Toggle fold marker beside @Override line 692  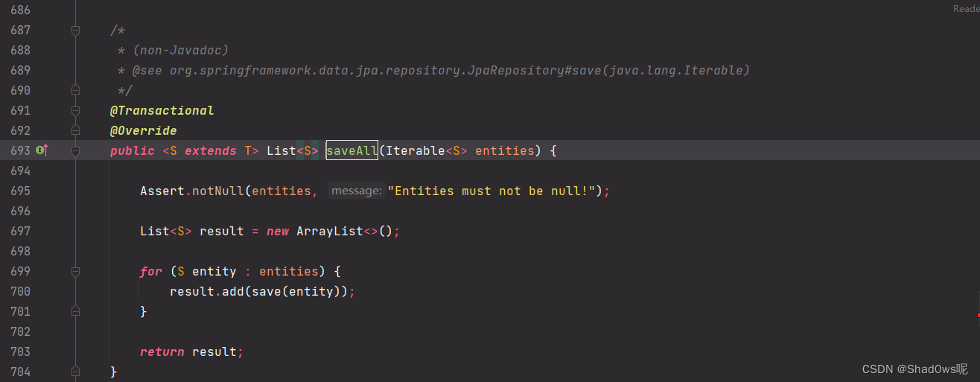click(x=75, y=131)
